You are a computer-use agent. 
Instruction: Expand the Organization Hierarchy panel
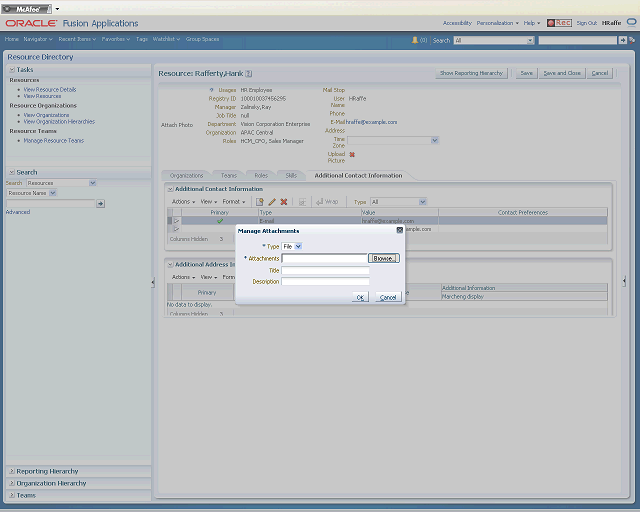pyautogui.click(x=12, y=483)
